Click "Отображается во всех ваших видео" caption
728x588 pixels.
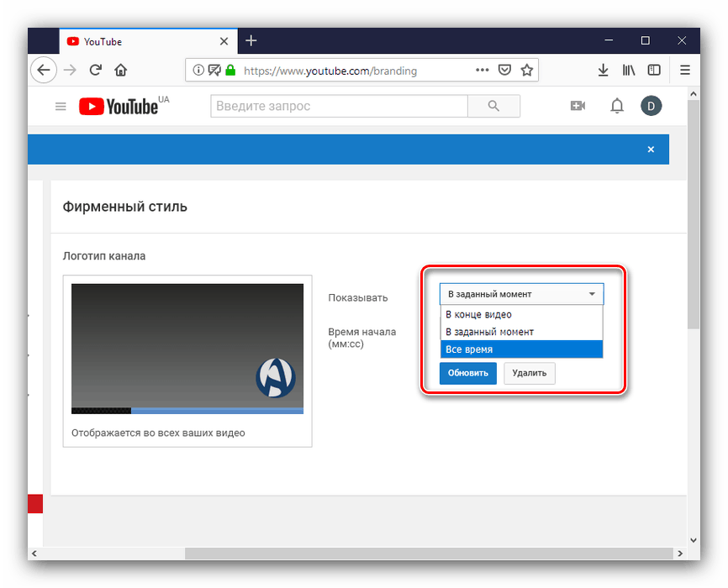(x=158, y=433)
